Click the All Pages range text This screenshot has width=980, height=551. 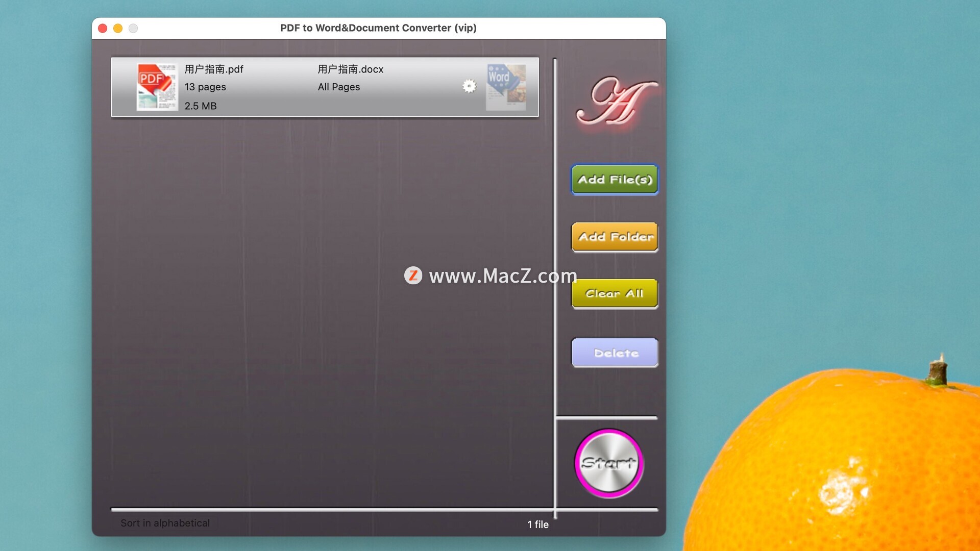[339, 87]
